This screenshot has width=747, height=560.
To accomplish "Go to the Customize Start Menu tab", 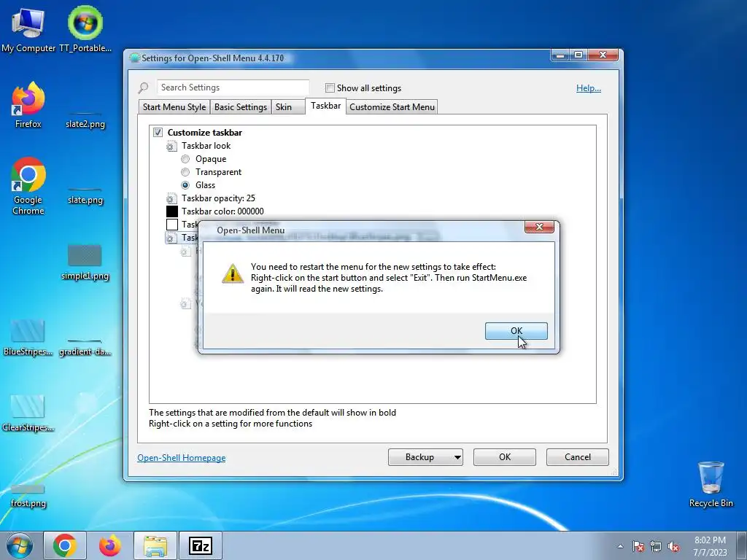I will click(392, 106).
